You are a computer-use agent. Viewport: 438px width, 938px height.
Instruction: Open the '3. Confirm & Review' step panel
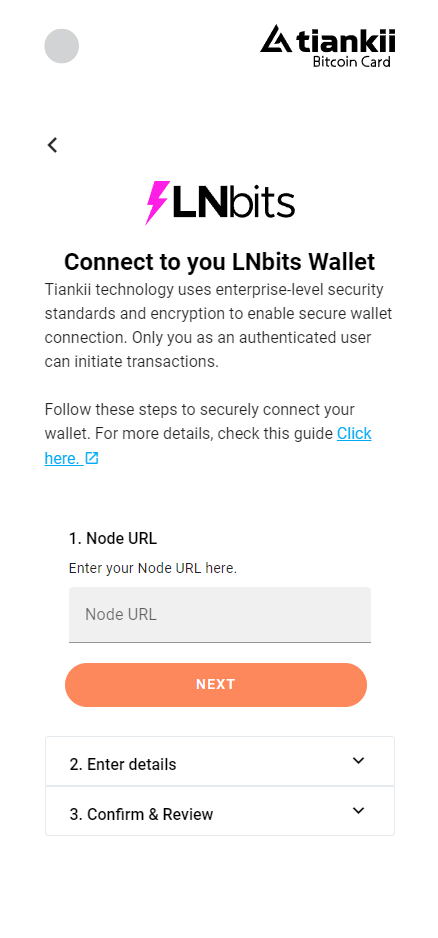[220, 811]
